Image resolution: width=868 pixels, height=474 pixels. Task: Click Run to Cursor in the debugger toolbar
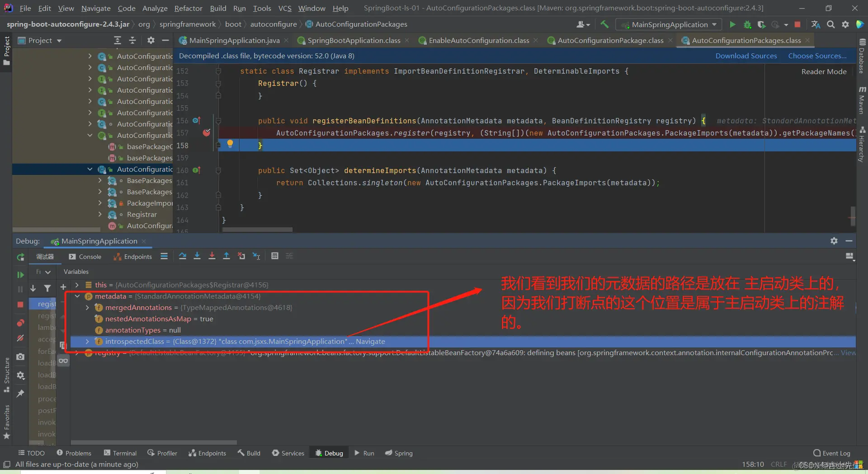pos(256,256)
